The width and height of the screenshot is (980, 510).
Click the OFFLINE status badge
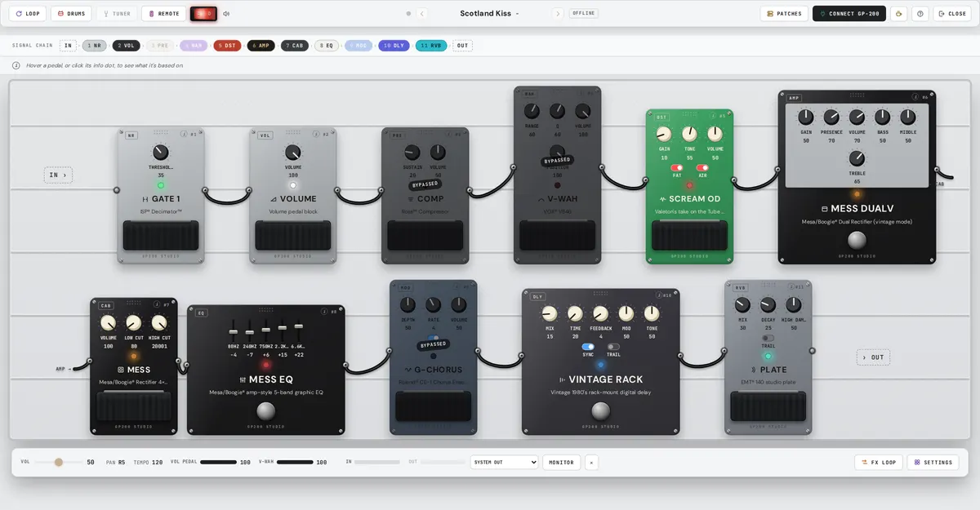click(583, 13)
